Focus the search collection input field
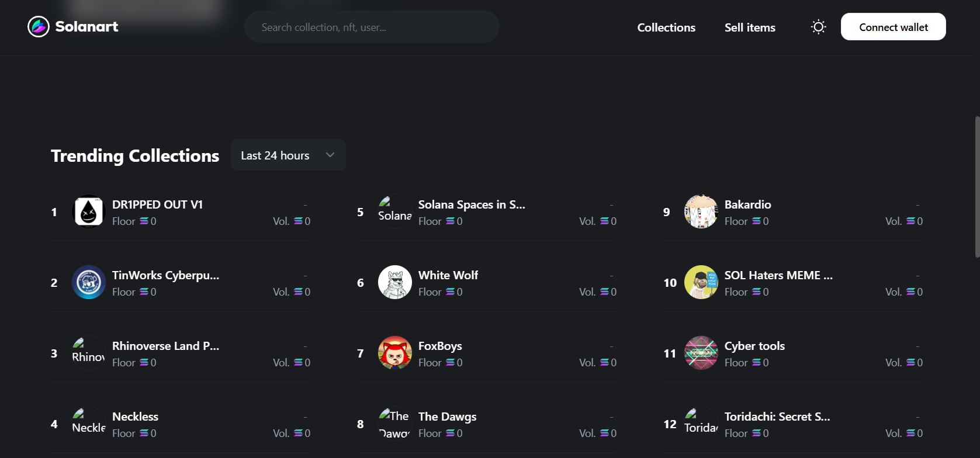Screen dimensions: 980x458 [x=372, y=27]
